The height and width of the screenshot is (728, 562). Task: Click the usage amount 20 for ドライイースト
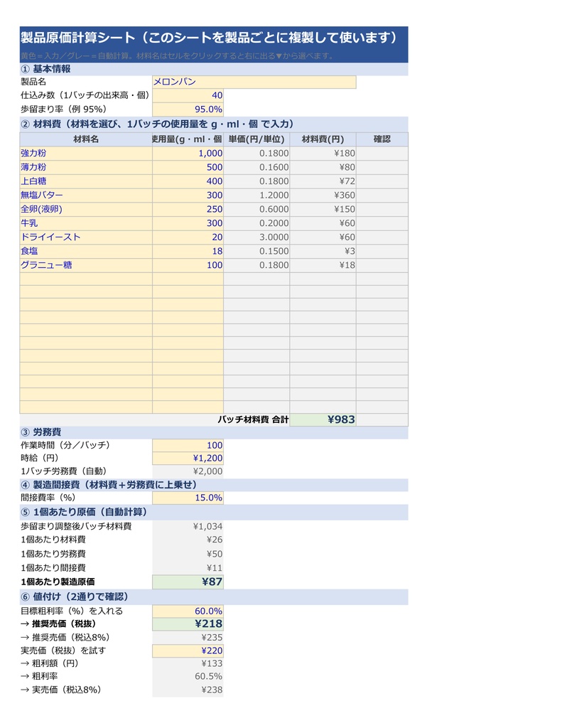click(x=188, y=237)
